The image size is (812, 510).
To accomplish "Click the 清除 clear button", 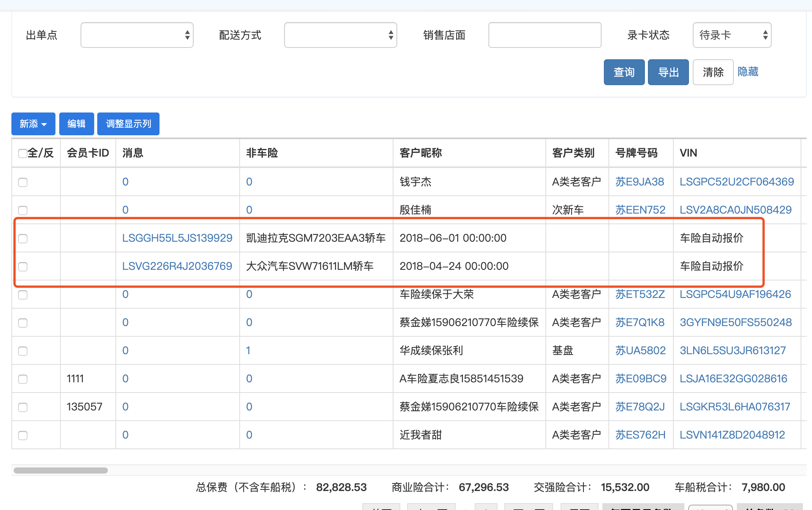I will 712,72.
